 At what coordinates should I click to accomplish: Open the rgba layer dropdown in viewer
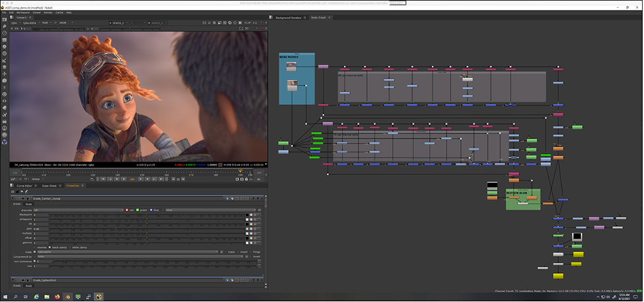(16, 22)
